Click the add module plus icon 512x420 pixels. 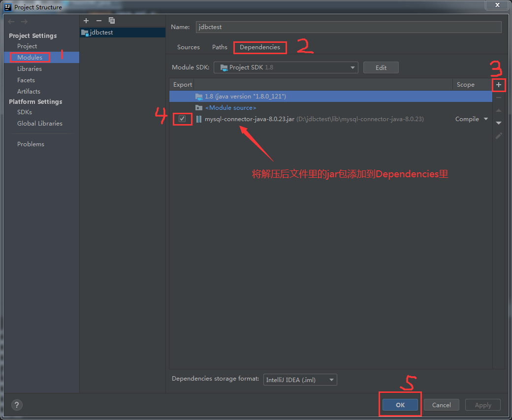pyautogui.click(x=86, y=21)
